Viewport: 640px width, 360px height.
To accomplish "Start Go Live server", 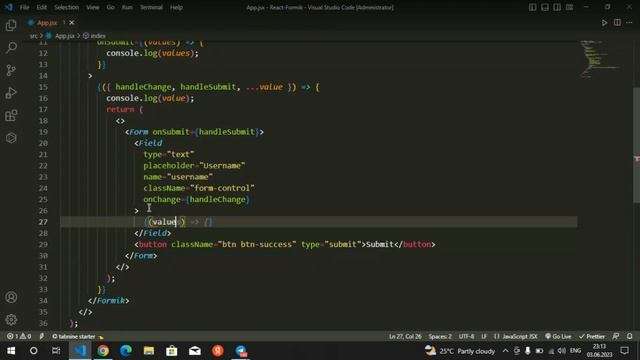I will [558, 336].
